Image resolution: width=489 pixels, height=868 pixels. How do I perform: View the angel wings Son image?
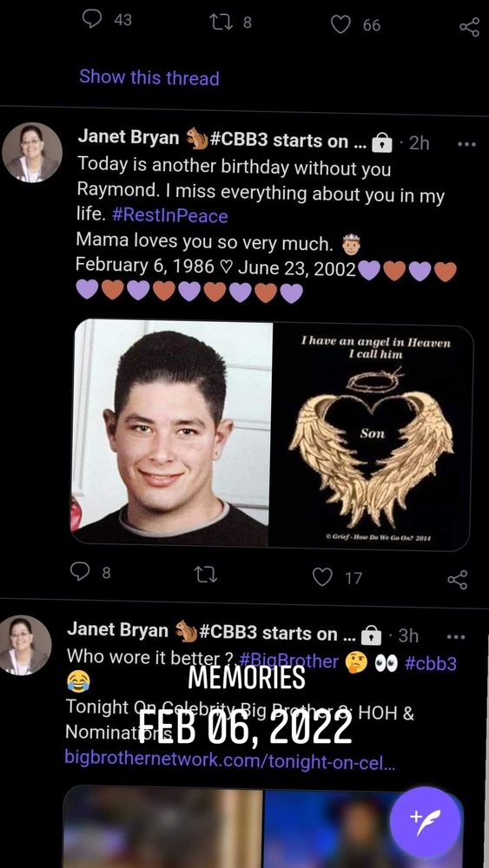coord(372,434)
